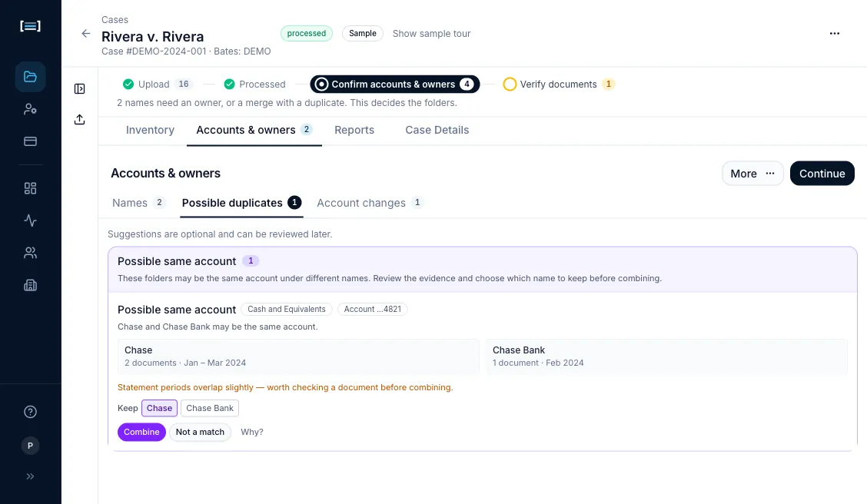Screen dimensions: 867x504
Task: Open the dashboard grid icon in sidebar
Action: (31, 188)
